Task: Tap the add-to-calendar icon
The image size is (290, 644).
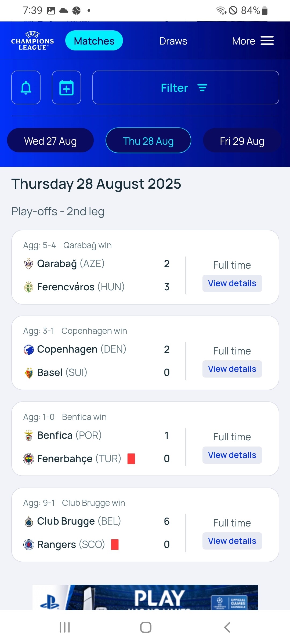Action: (x=66, y=87)
